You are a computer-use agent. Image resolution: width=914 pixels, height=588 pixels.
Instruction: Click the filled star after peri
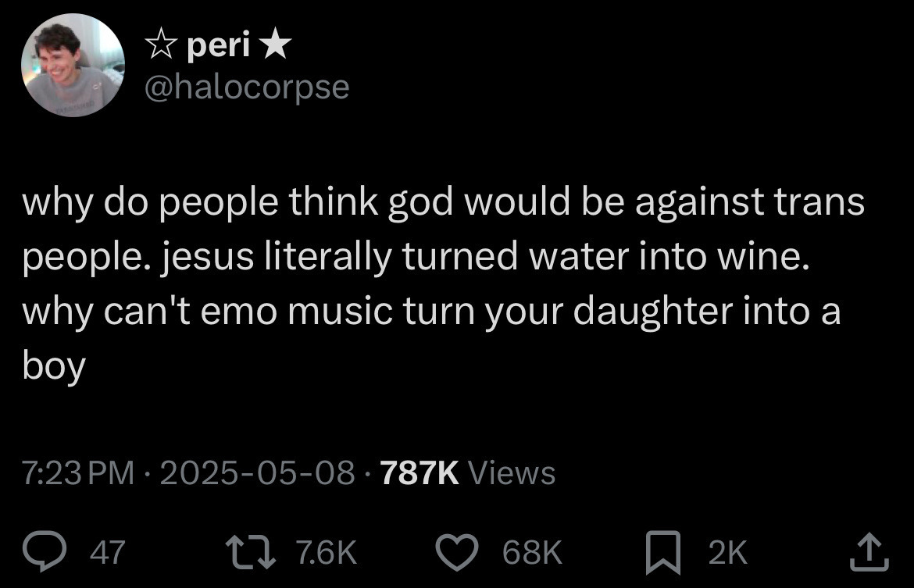pyautogui.click(x=276, y=45)
